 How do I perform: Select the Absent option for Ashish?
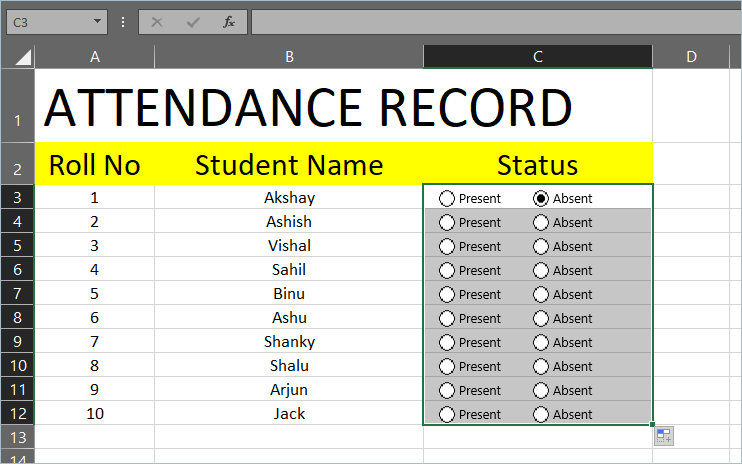541,222
